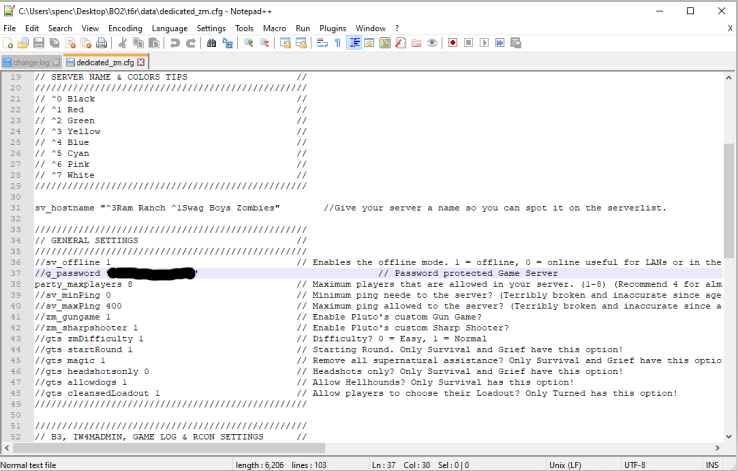The width and height of the screenshot is (738, 471).
Task: Click party_maxplayers text on line 38
Action: (78, 284)
